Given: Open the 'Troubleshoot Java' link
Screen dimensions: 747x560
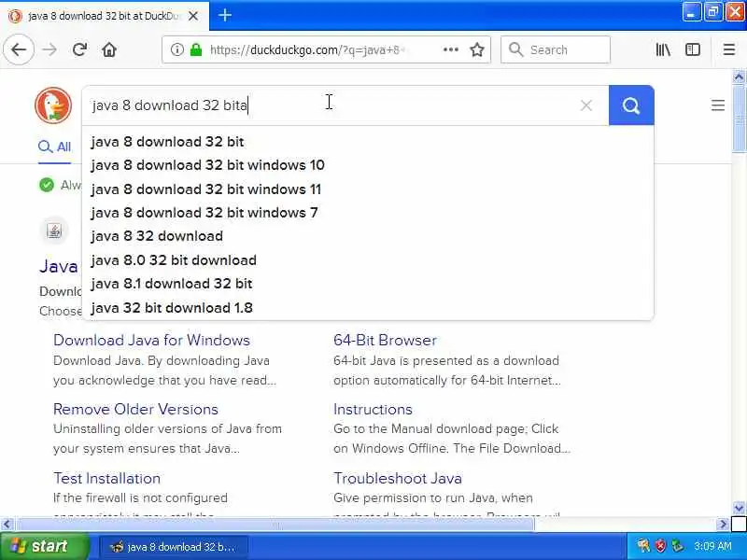Looking at the screenshot, I should click(x=398, y=478).
